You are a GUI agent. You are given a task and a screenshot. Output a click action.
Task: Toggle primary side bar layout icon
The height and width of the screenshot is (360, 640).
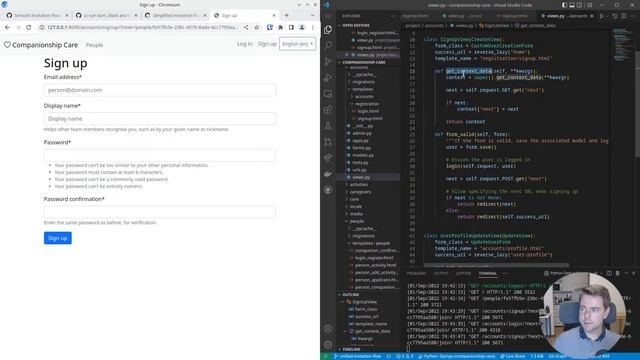564,5
